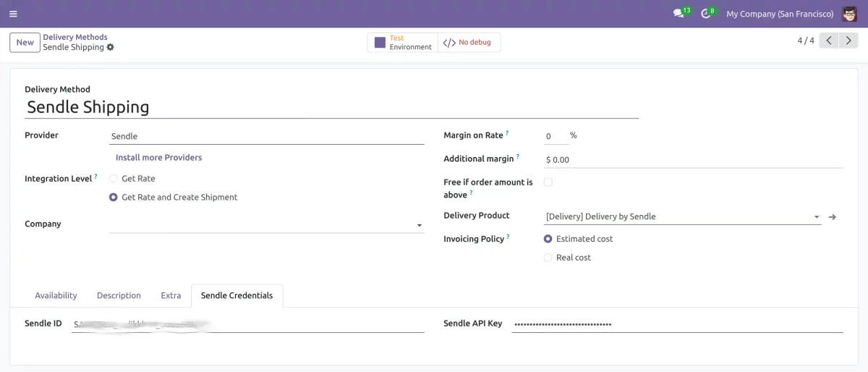This screenshot has width=868, height=372.
Task: Open the company switcher My Company (San Francisco)
Action: pyautogui.click(x=780, y=14)
